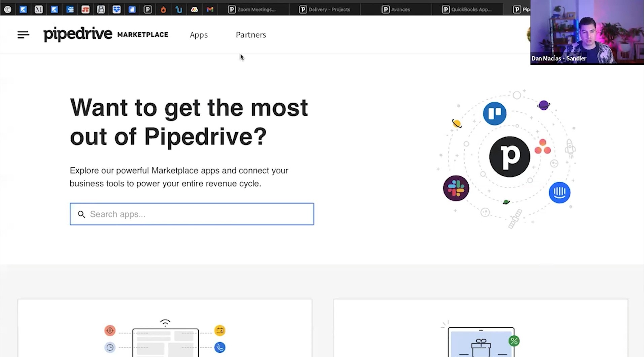This screenshot has width=644, height=357.
Task: Open the Apps section of the Marketplace
Action: tap(199, 35)
